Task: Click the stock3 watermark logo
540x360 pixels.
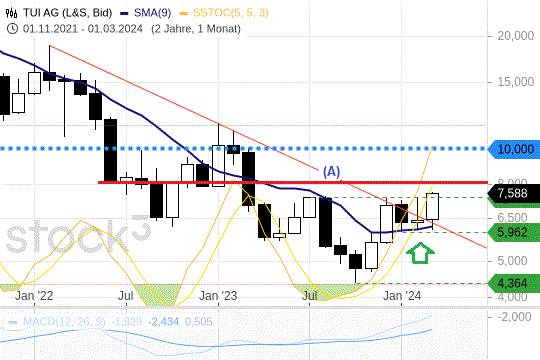Action: coord(79,235)
